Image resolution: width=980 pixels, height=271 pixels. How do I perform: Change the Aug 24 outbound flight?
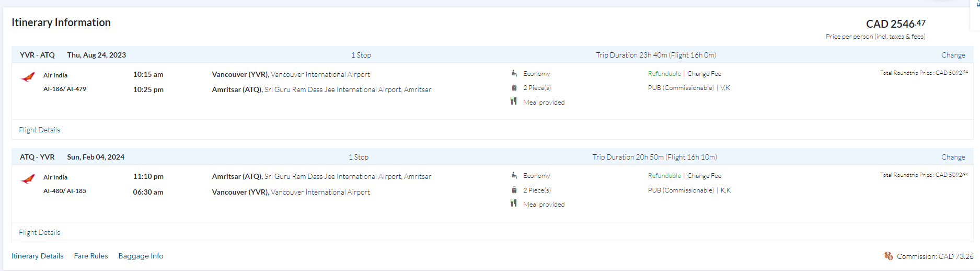click(x=953, y=55)
